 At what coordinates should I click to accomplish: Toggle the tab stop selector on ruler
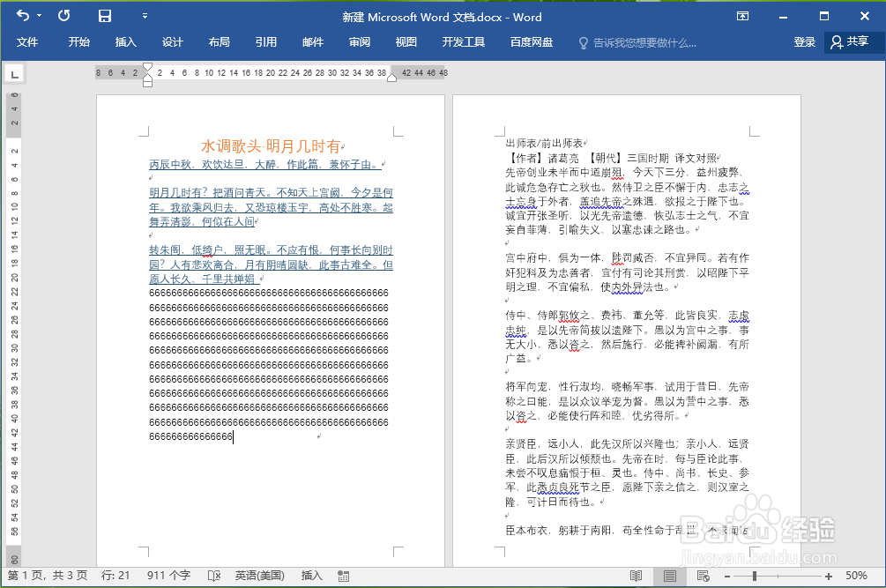point(14,74)
